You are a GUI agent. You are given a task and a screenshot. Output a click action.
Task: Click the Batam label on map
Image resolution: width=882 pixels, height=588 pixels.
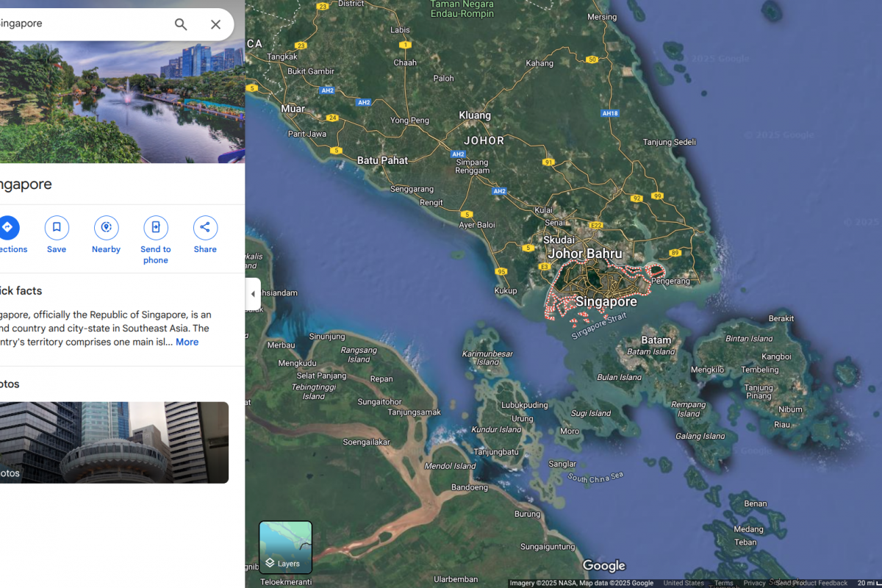pos(656,340)
